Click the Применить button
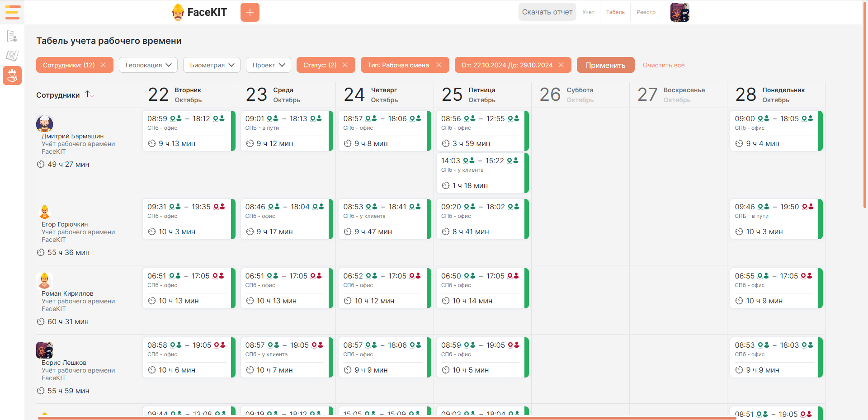This screenshot has height=420, width=868. (x=605, y=65)
